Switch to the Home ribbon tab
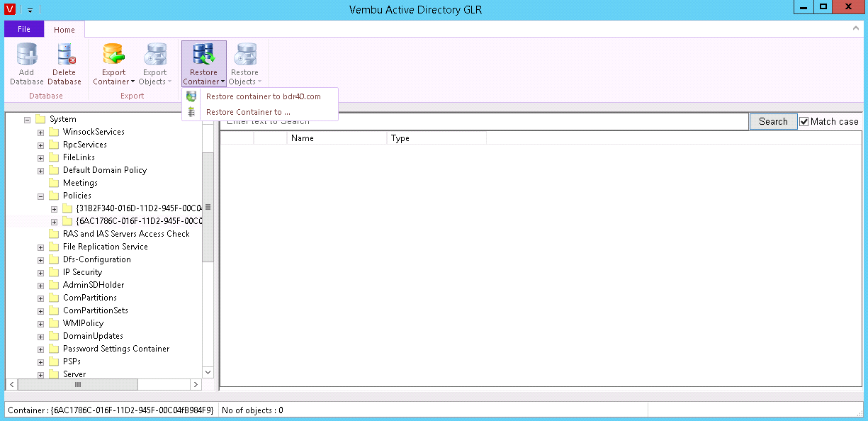Viewport: 868px width, 421px height. click(x=64, y=30)
